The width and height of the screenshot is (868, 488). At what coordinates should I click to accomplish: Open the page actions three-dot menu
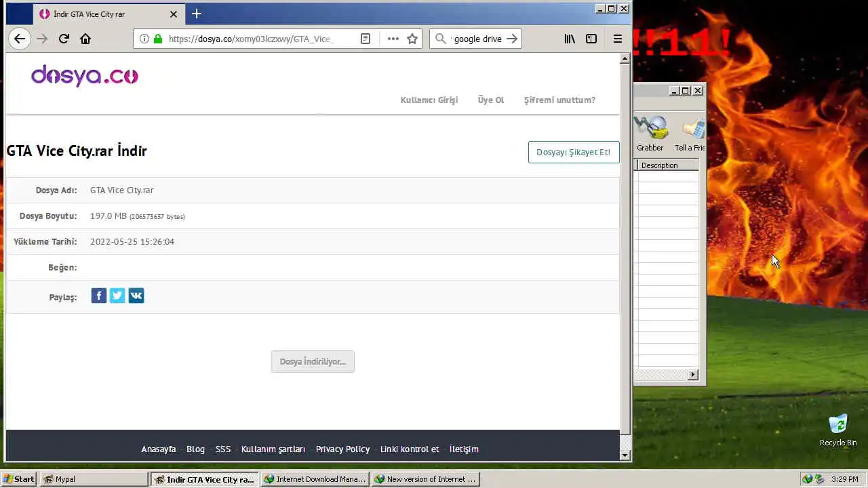tap(393, 39)
